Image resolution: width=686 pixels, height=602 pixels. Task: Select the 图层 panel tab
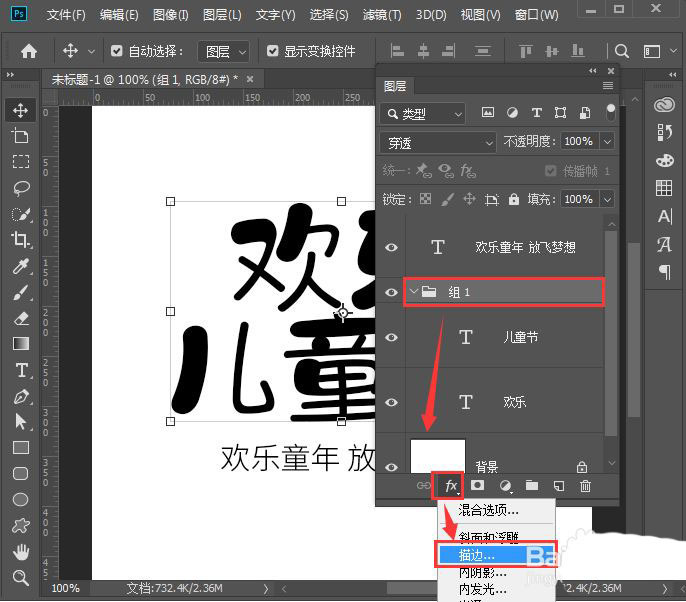pyautogui.click(x=395, y=86)
